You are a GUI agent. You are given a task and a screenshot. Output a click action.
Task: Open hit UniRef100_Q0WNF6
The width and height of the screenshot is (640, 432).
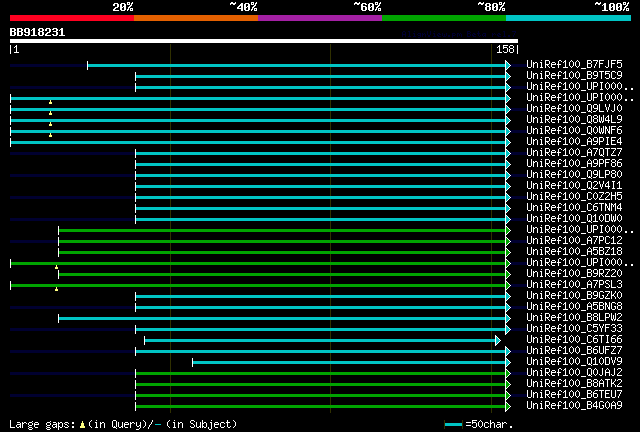(574, 131)
